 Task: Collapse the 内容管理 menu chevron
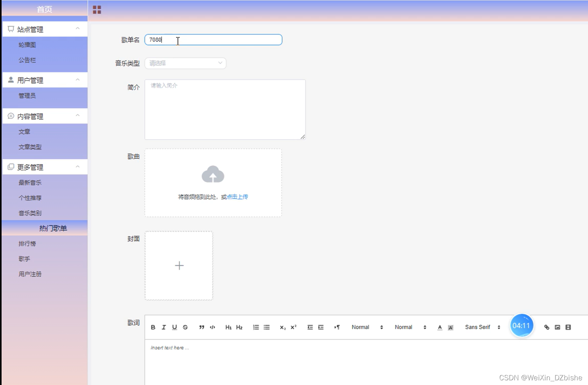77,116
